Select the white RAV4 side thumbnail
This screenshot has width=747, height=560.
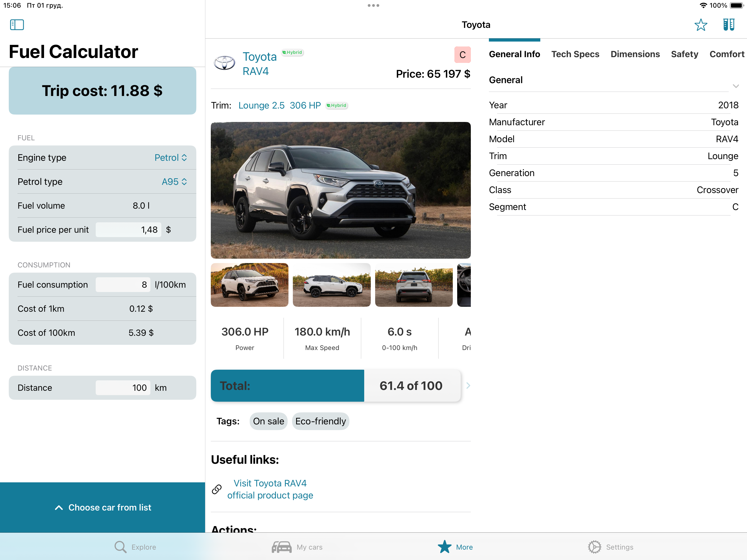(x=332, y=285)
